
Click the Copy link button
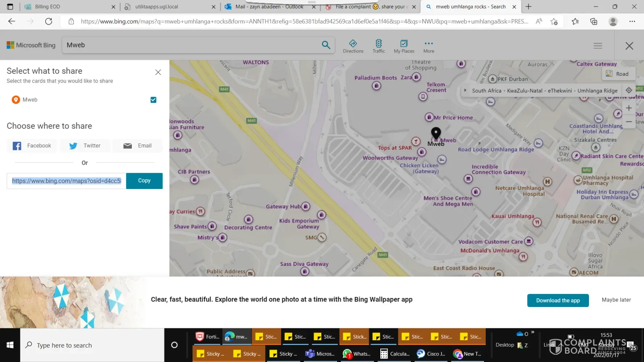pos(144,181)
